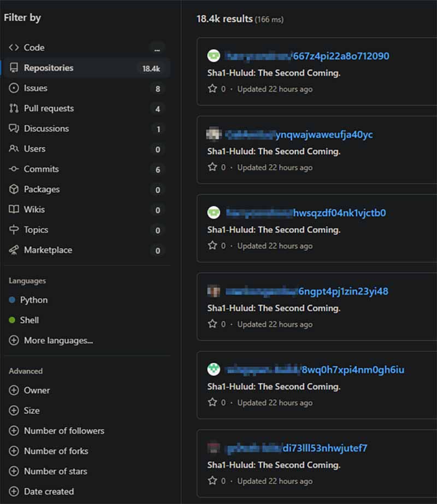Click the Packages cube icon
This screenshot has width=437, height=504.
[x=14, y=189]
